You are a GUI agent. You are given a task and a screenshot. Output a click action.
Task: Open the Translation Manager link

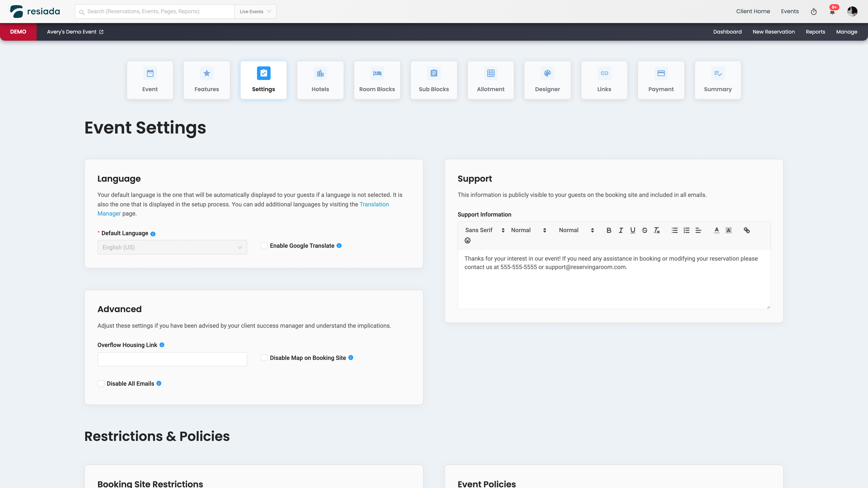374,204
